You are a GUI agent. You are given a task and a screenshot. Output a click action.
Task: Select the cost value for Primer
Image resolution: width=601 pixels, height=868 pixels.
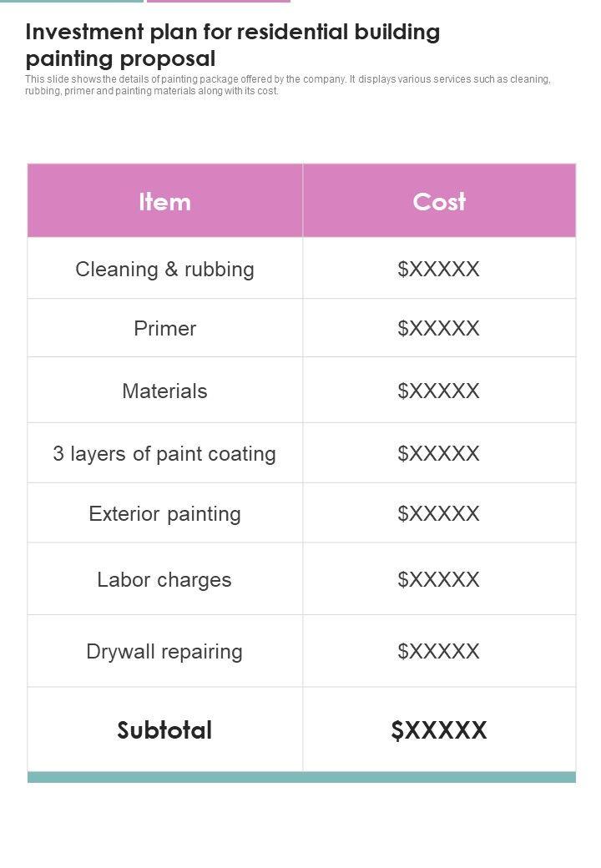pos(439,328)
